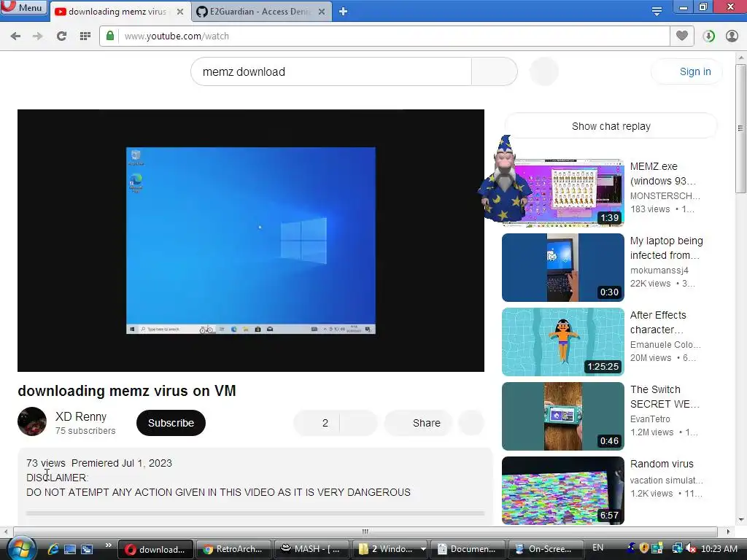The image size is (747, 560).
Task: Click the wizard desktop assistant character
Action: point(504,180)
